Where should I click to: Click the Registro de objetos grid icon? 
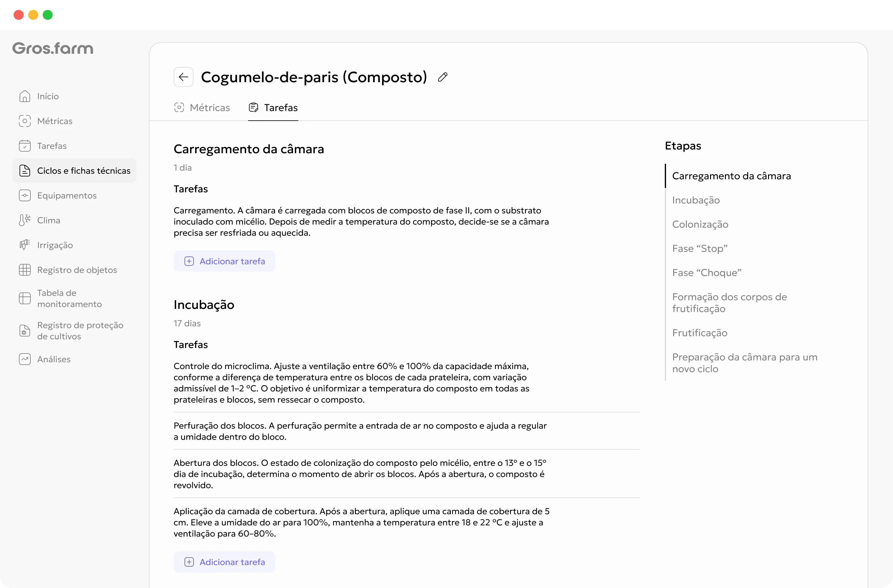(25, 270)
